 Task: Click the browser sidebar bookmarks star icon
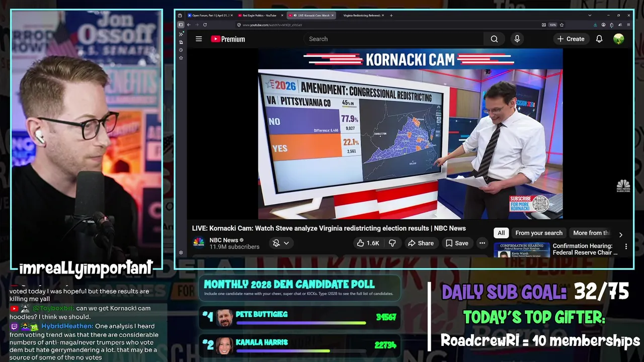181,58
